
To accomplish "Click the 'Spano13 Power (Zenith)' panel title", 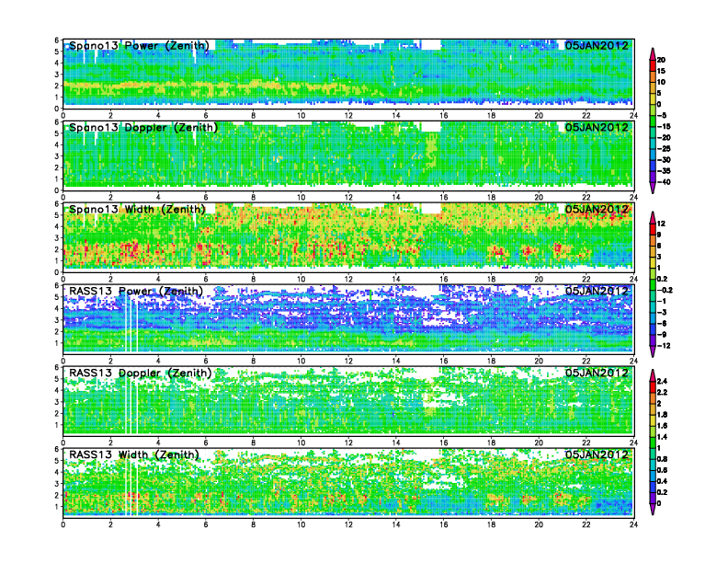I will coord(140,46).
